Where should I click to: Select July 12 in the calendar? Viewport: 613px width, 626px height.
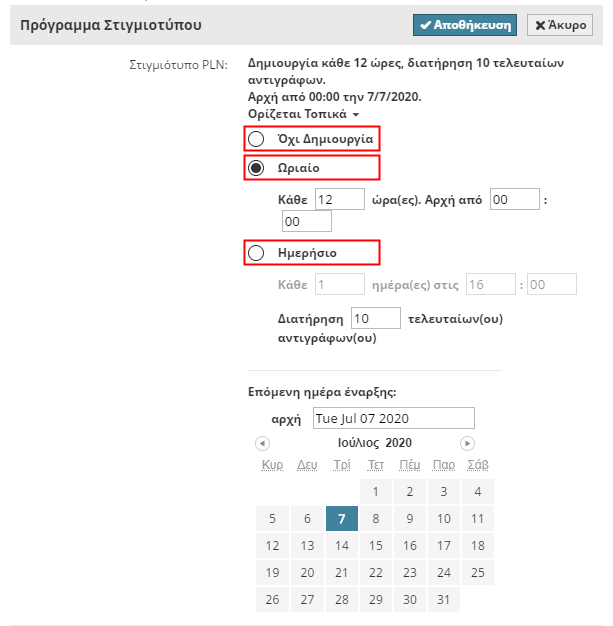[273, 546]
